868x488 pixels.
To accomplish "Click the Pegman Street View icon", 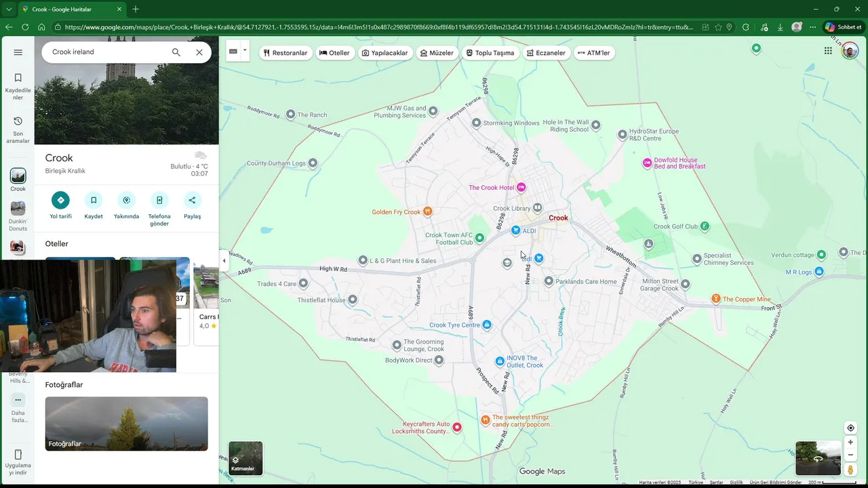I will [x=850, y=470].
